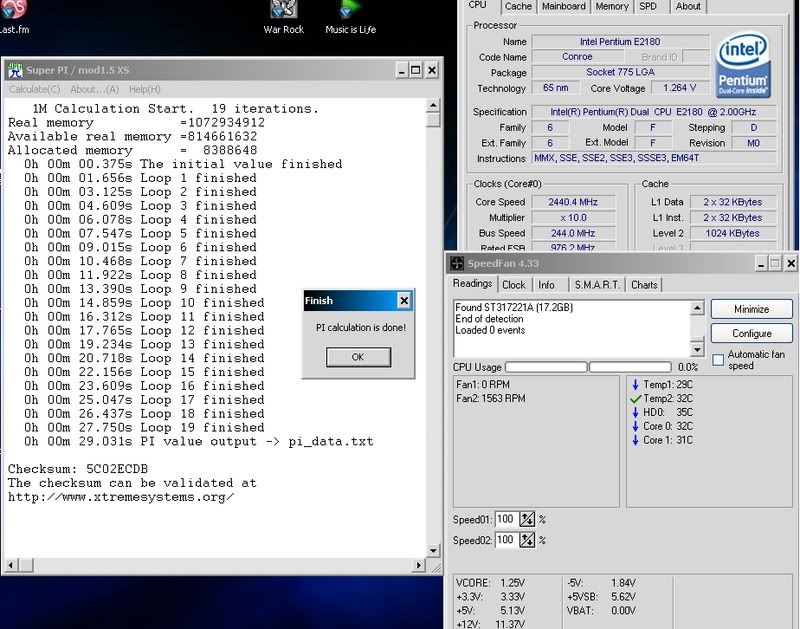
Task: Open the Help menu in Super PI
Action: pos(144,89)
